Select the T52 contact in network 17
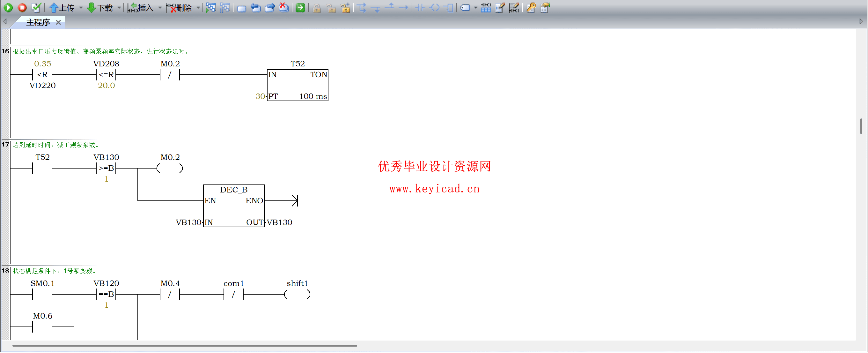The width and height of the screenshot is (868, 353). pos(42,168)
